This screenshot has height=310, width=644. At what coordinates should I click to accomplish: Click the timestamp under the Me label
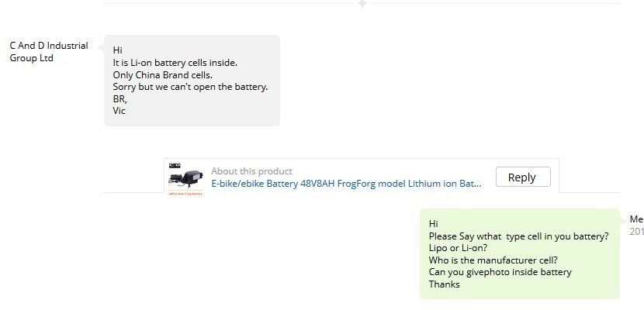click(x=636, y=232)
